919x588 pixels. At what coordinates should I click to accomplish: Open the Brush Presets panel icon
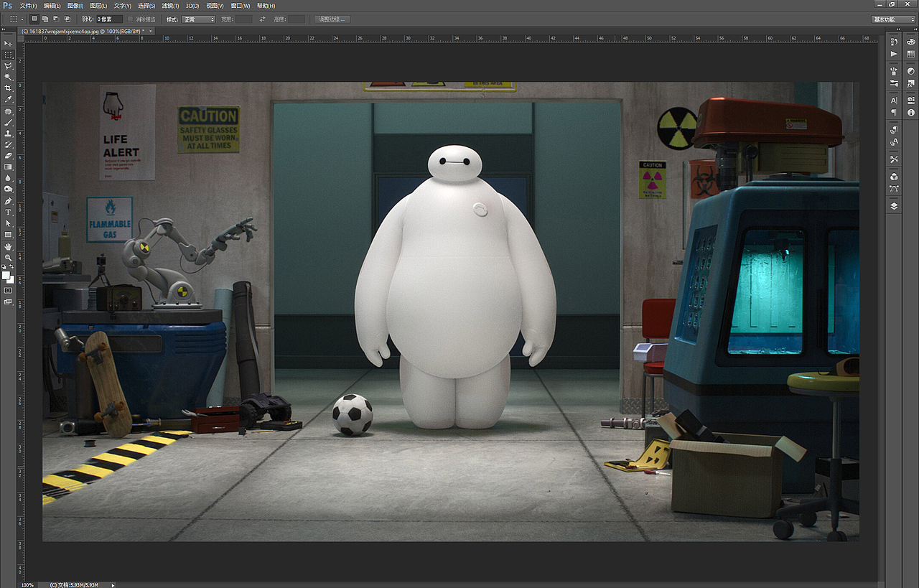894,83
